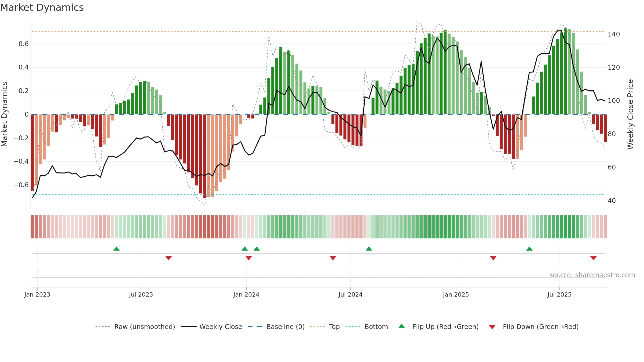
Task: Click the 120 price tick label
Action: point(614,67)
